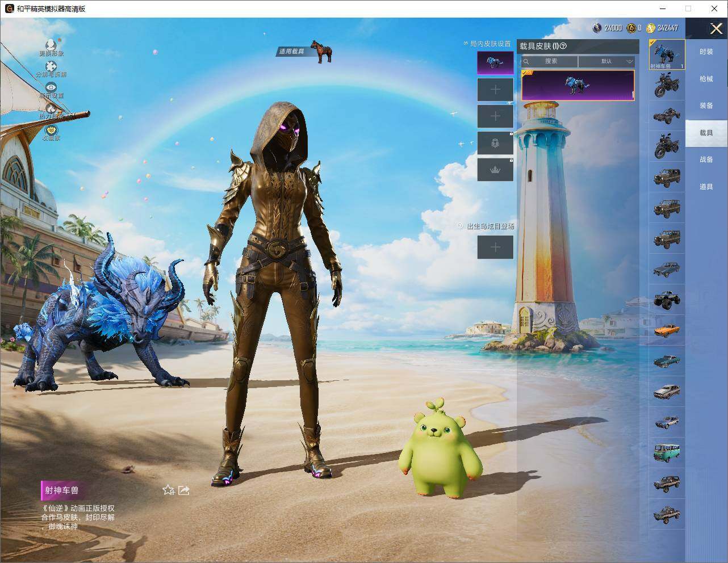This screenshot has width=728, height=563.
Task: Click the 射神车兽 skin name label
Action: point(62,490)
